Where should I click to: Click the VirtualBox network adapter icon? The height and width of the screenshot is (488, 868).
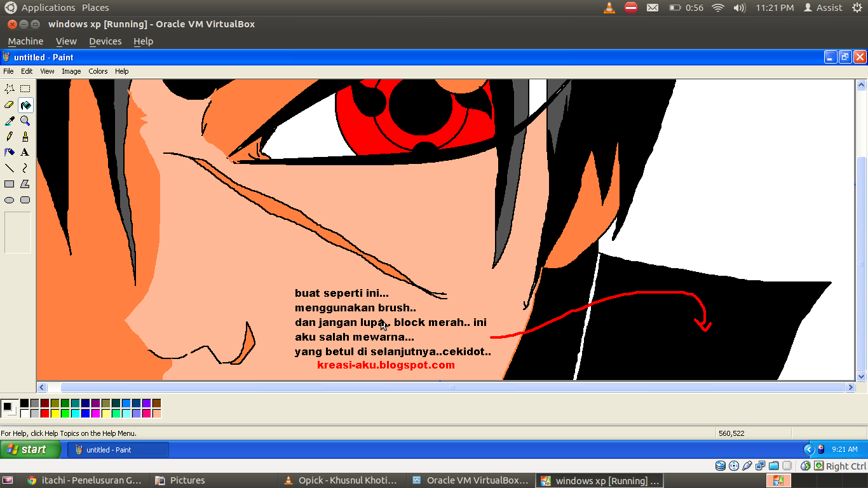pyautogui.click(x=760, y=466)
